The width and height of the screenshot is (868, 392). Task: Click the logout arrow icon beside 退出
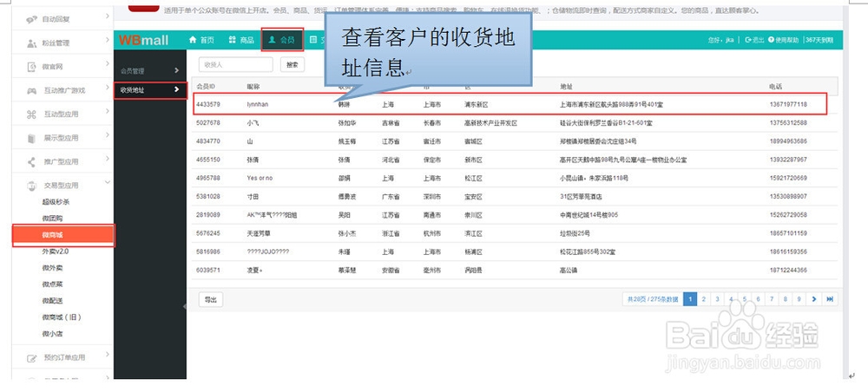(x=748, y=40)
